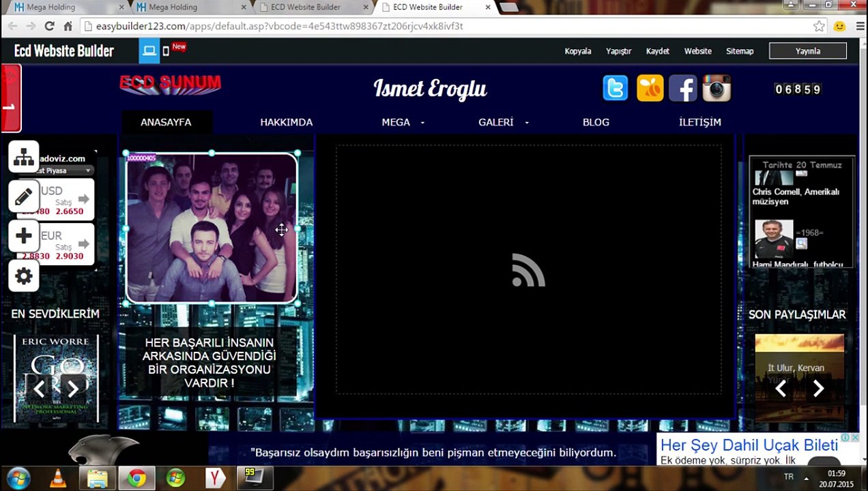Select the HER BAŞARILI İNSANIN text block

click(209, 363)
